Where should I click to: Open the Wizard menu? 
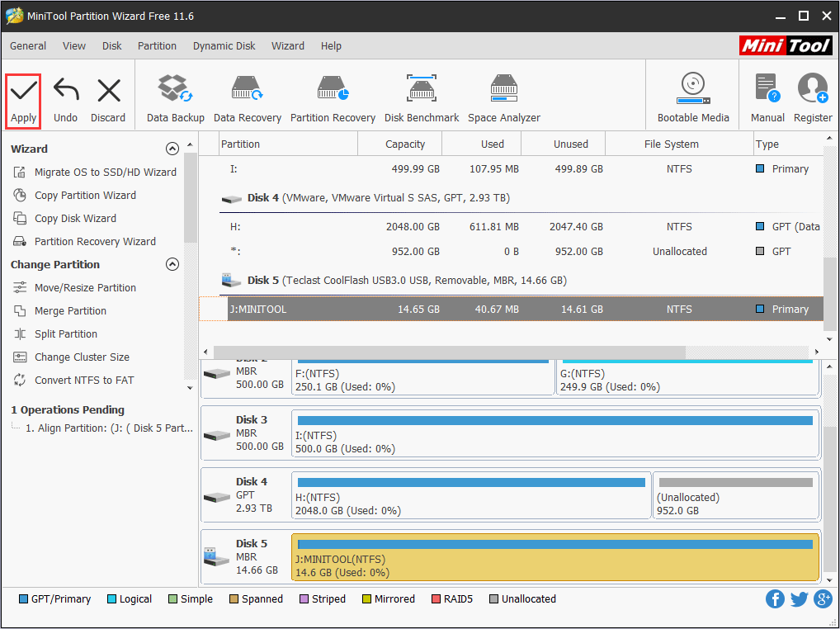tap(288, 46)
